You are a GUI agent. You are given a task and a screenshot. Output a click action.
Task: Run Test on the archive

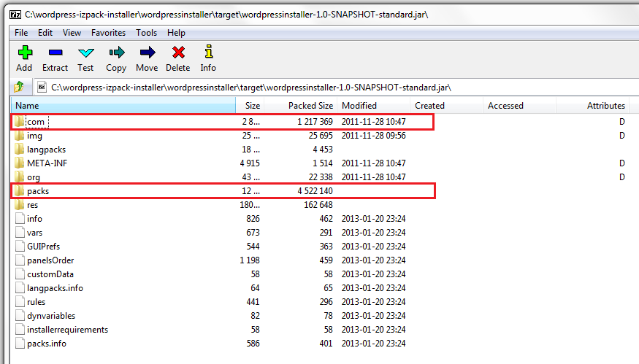[x=85, y=58]
